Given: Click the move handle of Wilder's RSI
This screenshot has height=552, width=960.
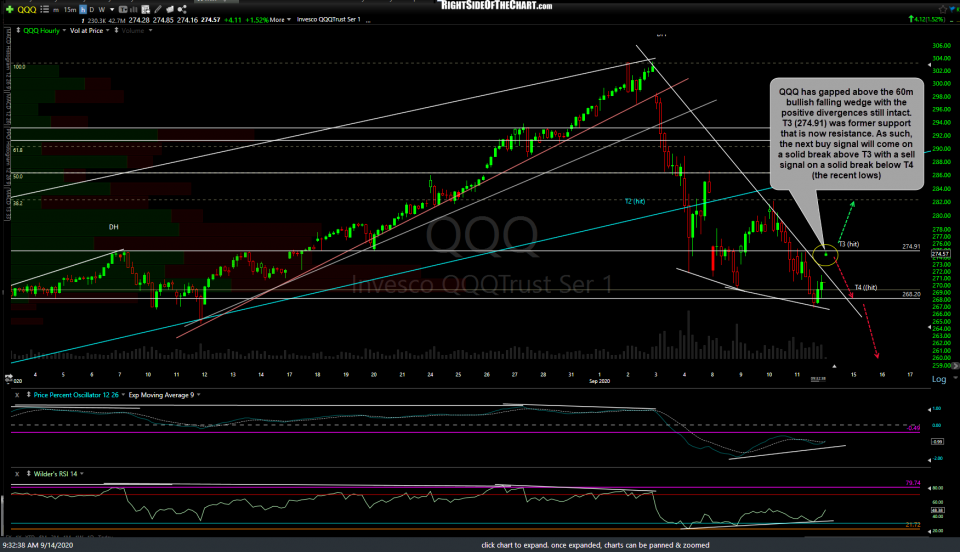Looking at the screenshot, I should click(28, 474).
